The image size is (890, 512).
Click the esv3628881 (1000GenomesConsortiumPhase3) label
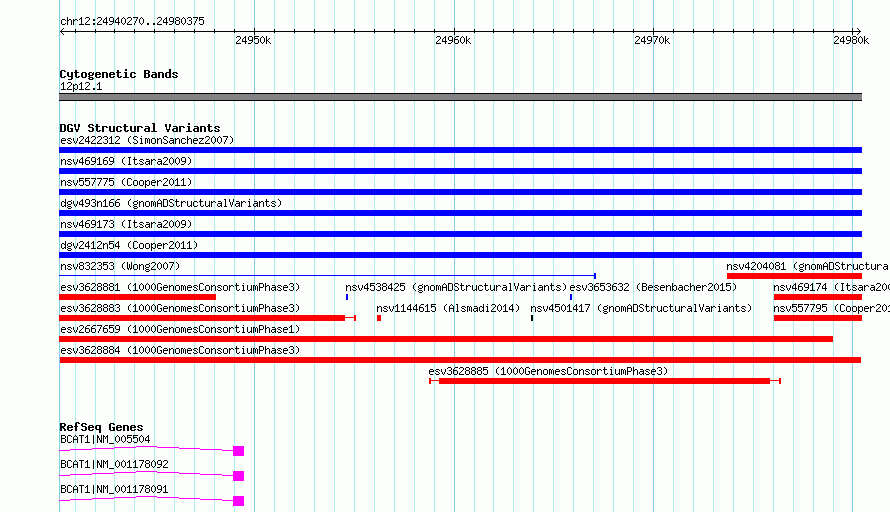[x=180, y=287]
